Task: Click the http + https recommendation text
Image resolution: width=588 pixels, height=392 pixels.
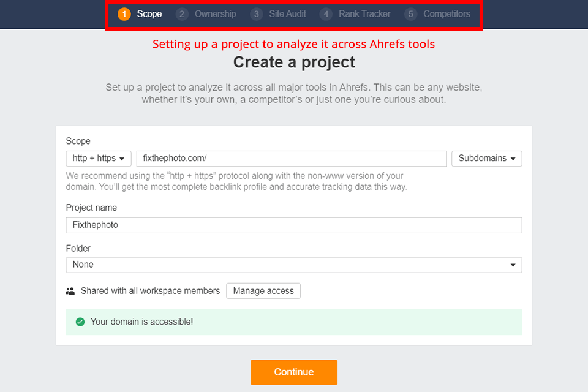Action: [x=236, y=181]
